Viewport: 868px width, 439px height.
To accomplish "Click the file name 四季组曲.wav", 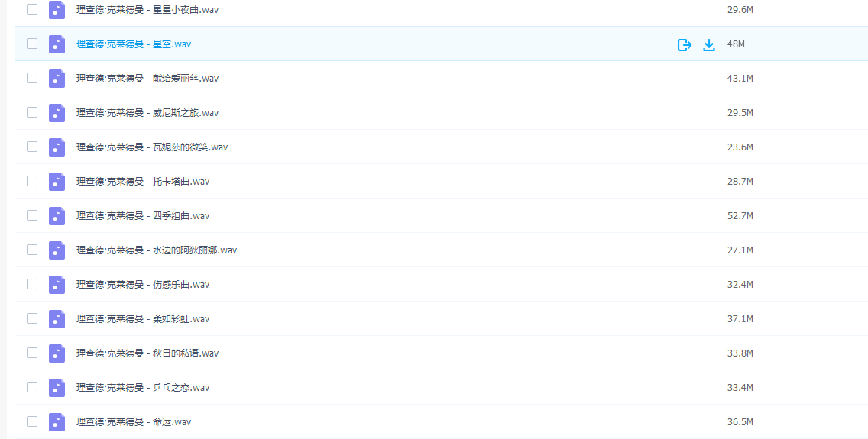I will pos(143,215).
